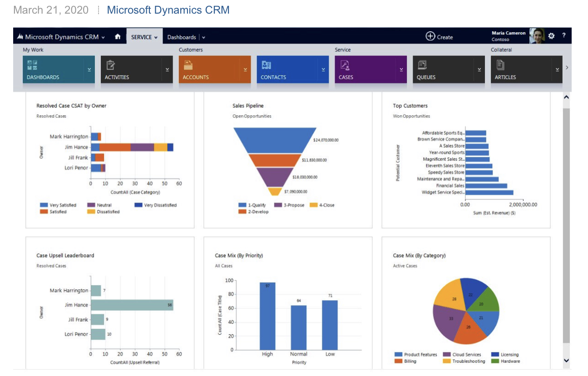The image size is (588, 376).
Task: Open the Dashboards breadcrumb dropdown chevron
Action: pos(204,37)
